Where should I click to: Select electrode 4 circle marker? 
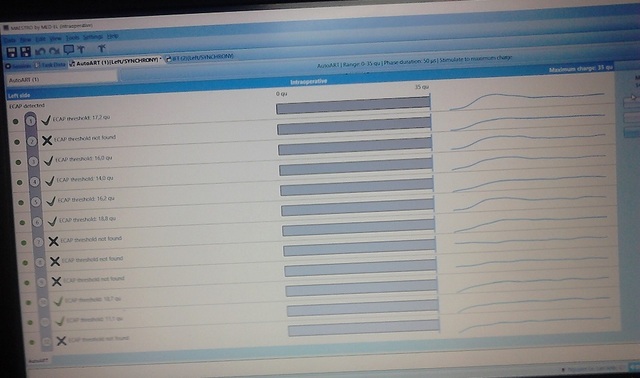[34, 182]
